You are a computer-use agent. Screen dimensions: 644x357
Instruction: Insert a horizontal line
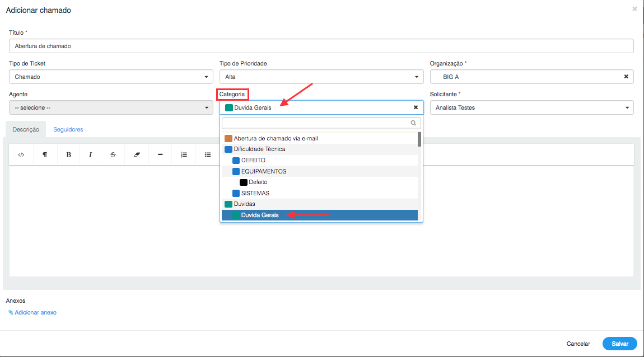pos(160,154)
